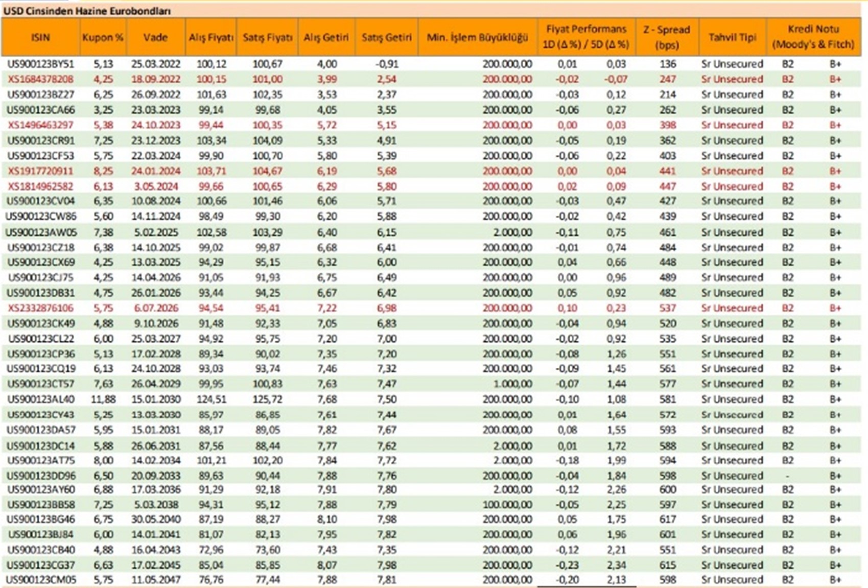Select the ask yield -0,91
Screen dimensions: 868x588
387,64
